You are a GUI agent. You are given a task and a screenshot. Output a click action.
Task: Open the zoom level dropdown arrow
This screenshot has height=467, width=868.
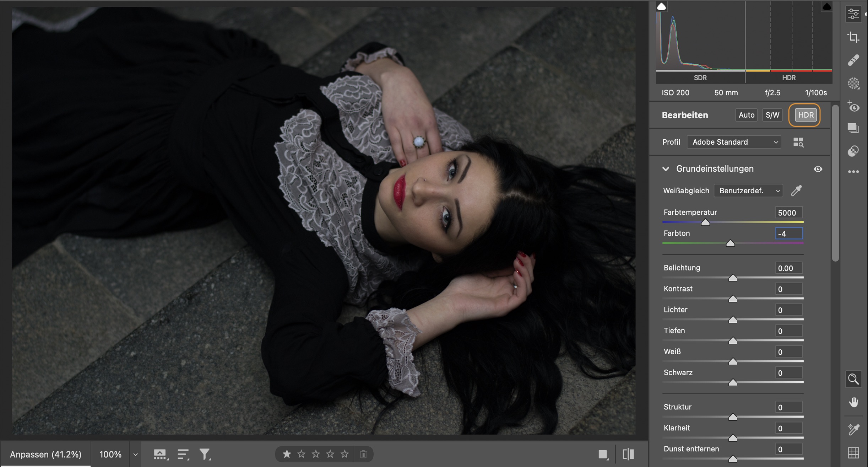135,454
